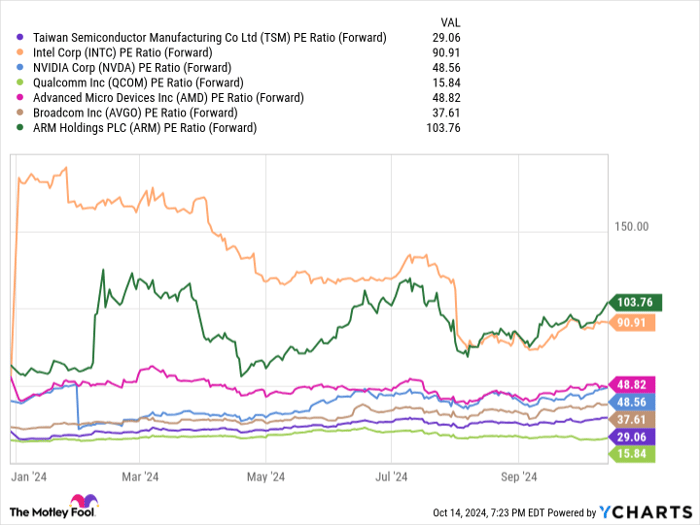Select the ARM Holdings PLC legend label
The image size is (700, 525).
(x=145, y=128)
